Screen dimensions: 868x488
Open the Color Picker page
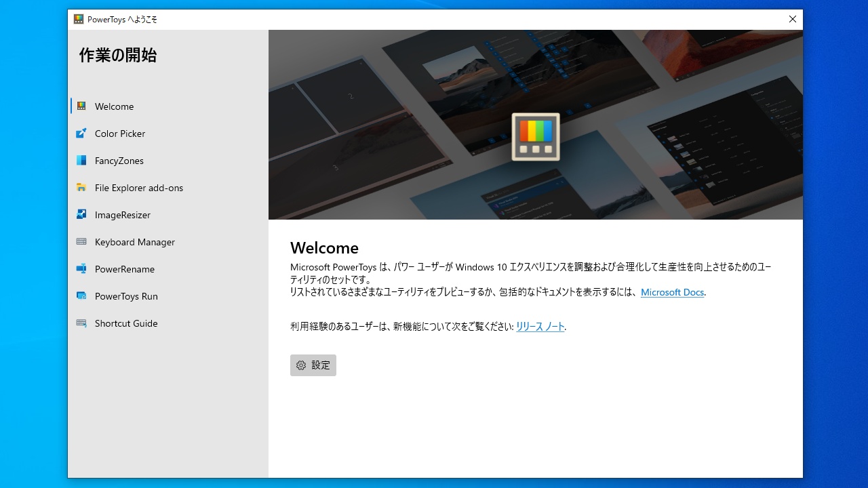(168, 134)
